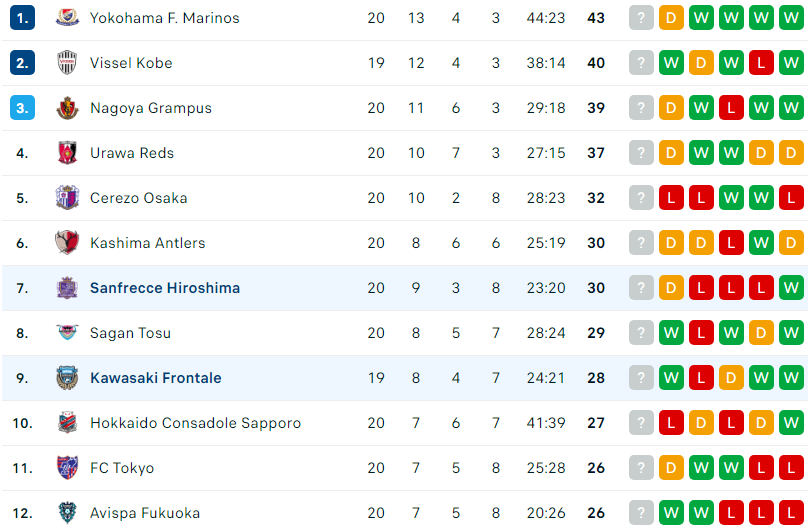This screenshot has height=532, width=808.
Task: Click the Avispa Fukuoka club crest
Action: click(67, 513)
